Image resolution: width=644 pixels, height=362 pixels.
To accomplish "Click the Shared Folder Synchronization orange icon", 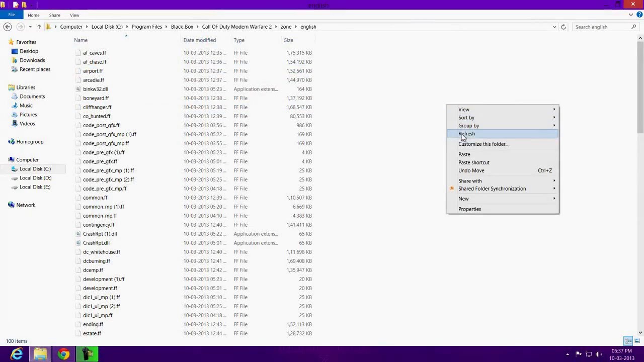I will point(452,189).
